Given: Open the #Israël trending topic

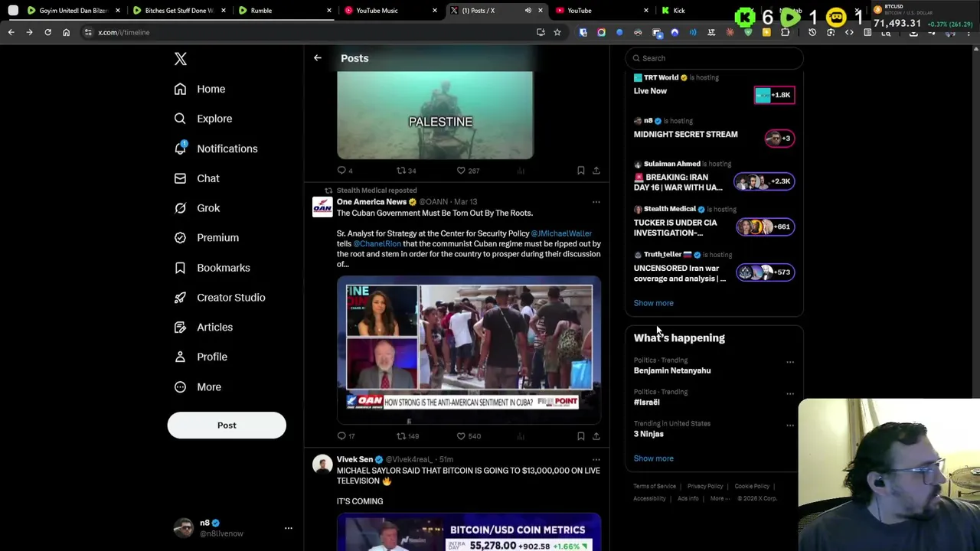Looking at the screenshot, I should click(646, 402).
